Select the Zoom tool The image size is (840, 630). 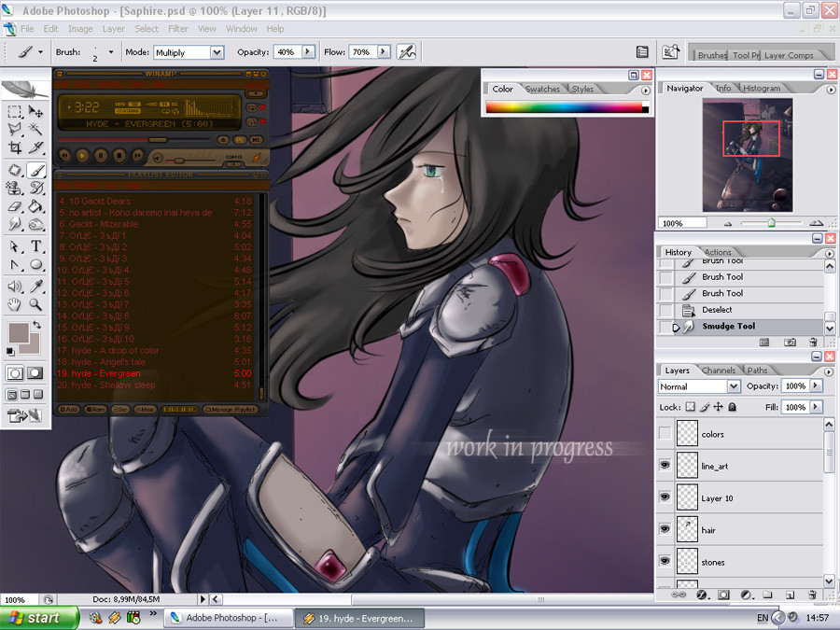tap(35, 304)
